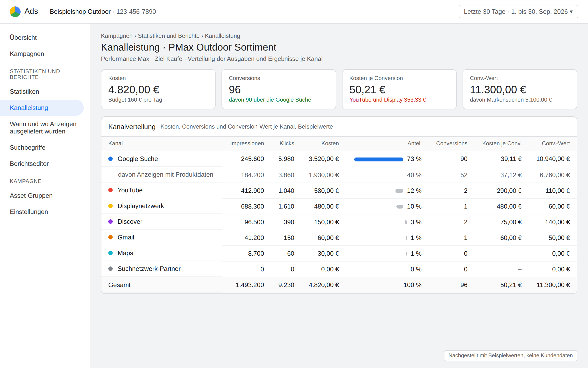Click the grey 10 % share bar for Displaynetzwerk

(400, 207)
